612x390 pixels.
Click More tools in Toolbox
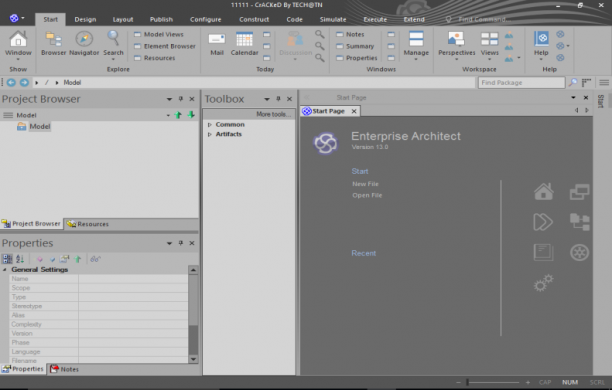tap(273, 114)
